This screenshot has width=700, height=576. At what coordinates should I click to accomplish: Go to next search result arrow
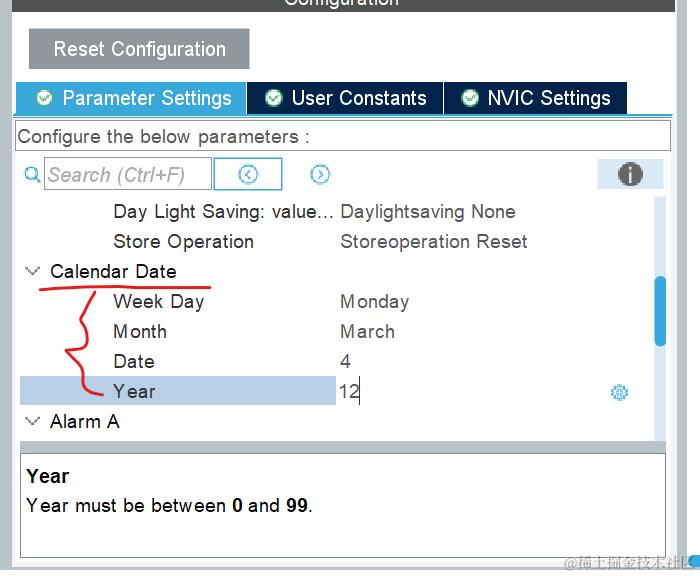[x=320, y=174]
